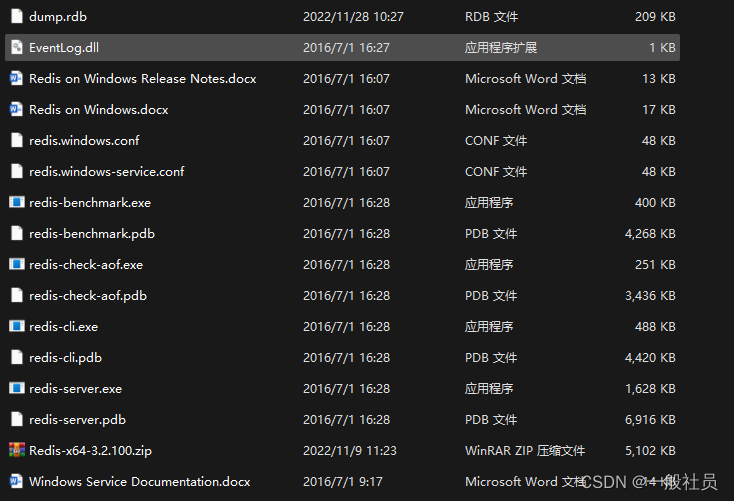734x501 pixels.
Task: Click the WinRAR ZIP 压缩文件 type cell
Action: pos(525,450)
